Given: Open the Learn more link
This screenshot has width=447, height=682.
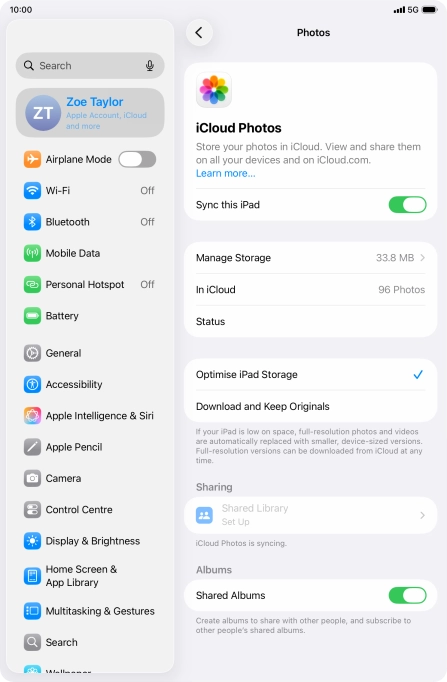Looking at the screenshot, I should 225,174.
